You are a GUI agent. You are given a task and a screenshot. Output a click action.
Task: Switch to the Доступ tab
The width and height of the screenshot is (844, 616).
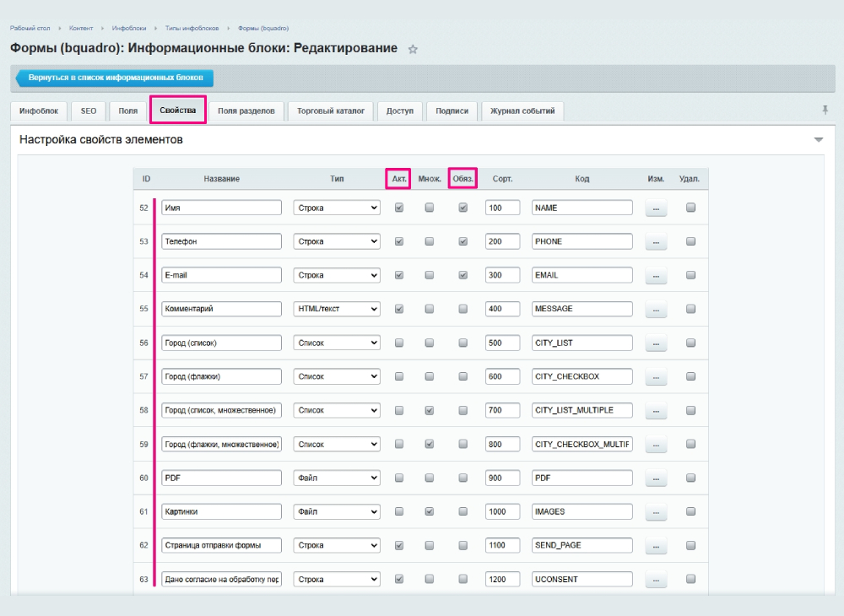pyautogui.click(x=400, y=111)
